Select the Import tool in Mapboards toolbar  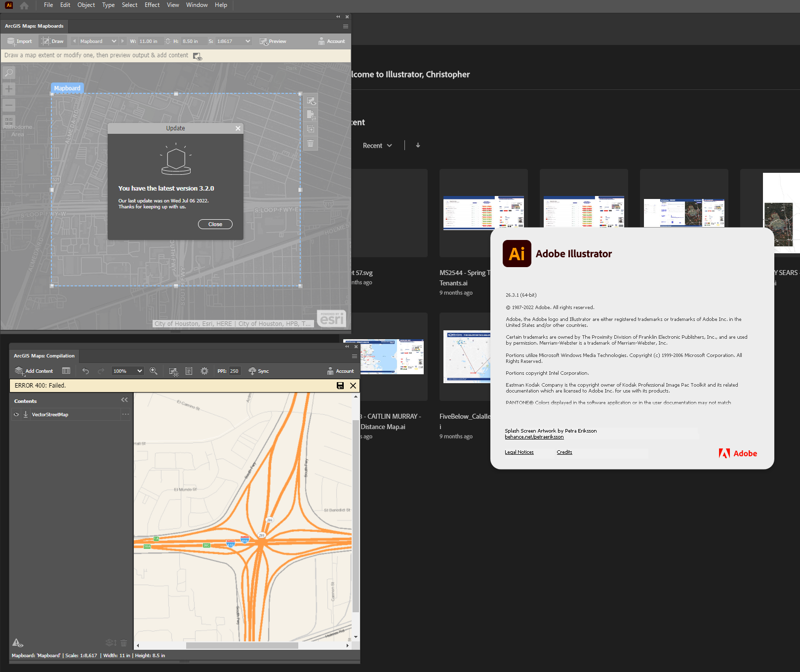click(19, 41)
